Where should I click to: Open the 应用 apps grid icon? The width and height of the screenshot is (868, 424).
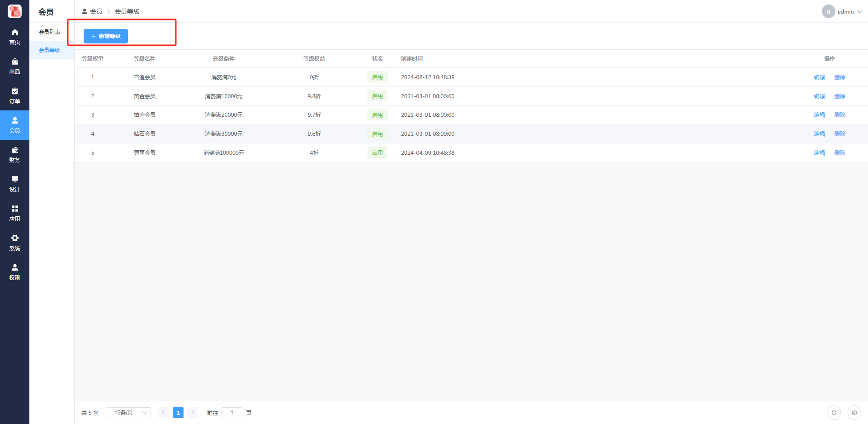click(14, 209)
